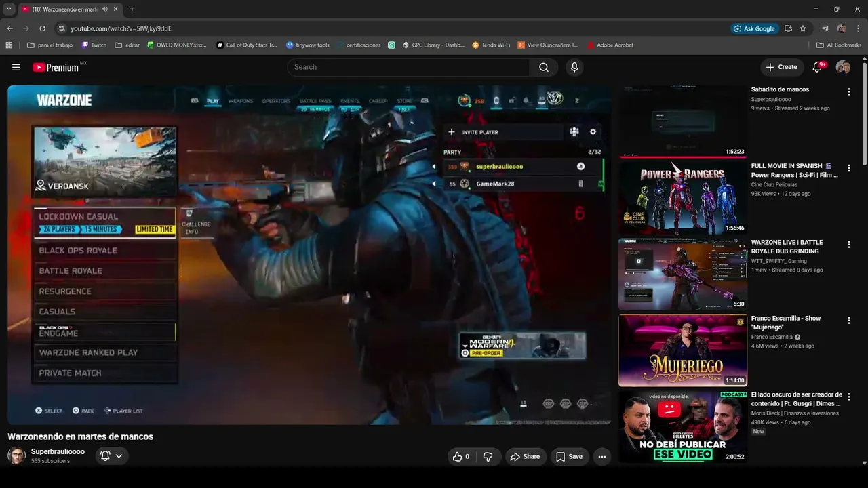
Task: Close the Warzoneando browser tab
Action: click(115, 9)
